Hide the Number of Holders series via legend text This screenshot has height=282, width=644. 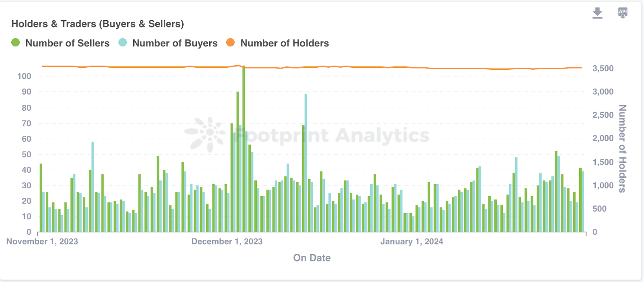click(x=285, y=43)
